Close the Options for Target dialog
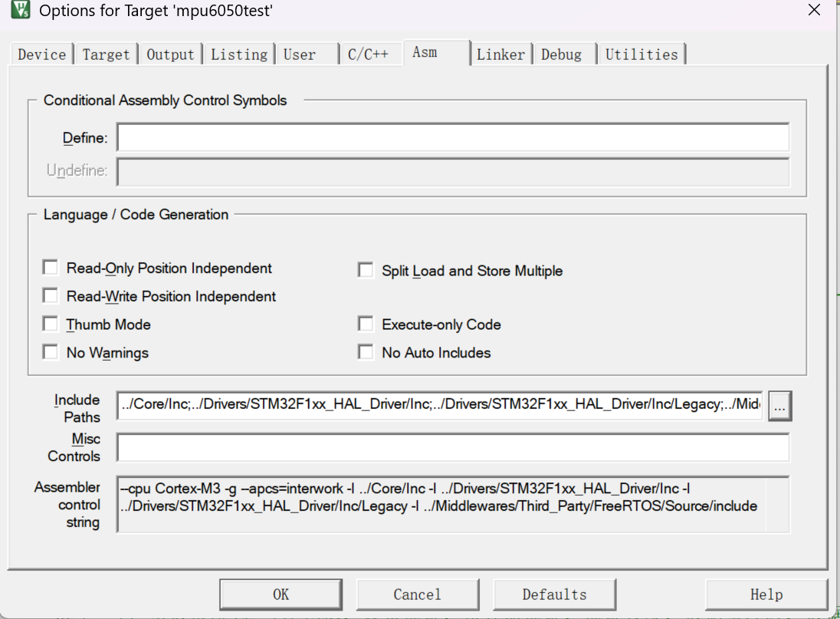840x619 pixels. point(814,10)
